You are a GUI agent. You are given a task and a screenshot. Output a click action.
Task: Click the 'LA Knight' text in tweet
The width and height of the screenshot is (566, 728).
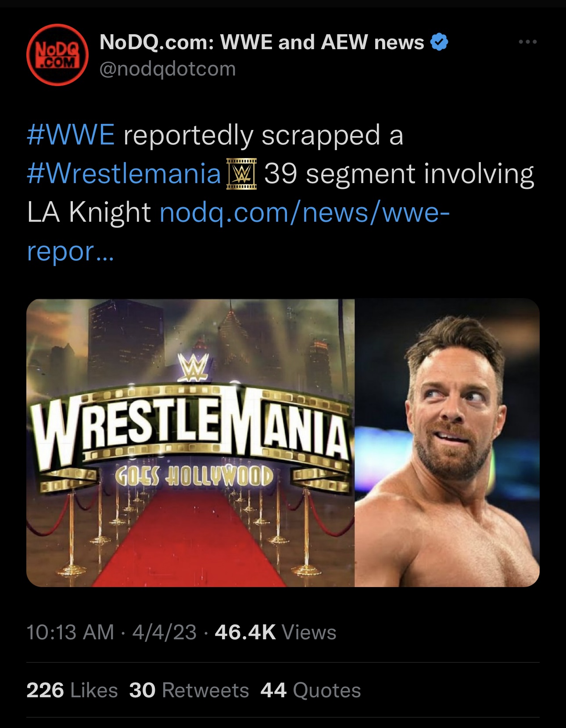(89, 213)
